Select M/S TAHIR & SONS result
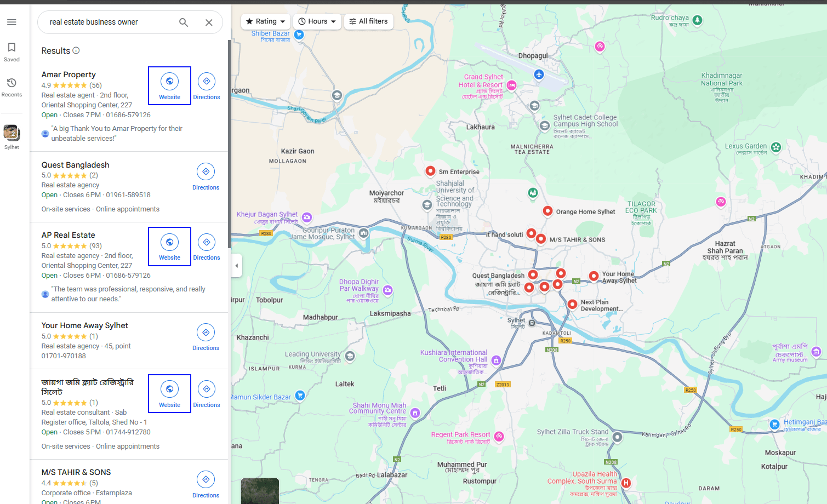 (76, 472)
